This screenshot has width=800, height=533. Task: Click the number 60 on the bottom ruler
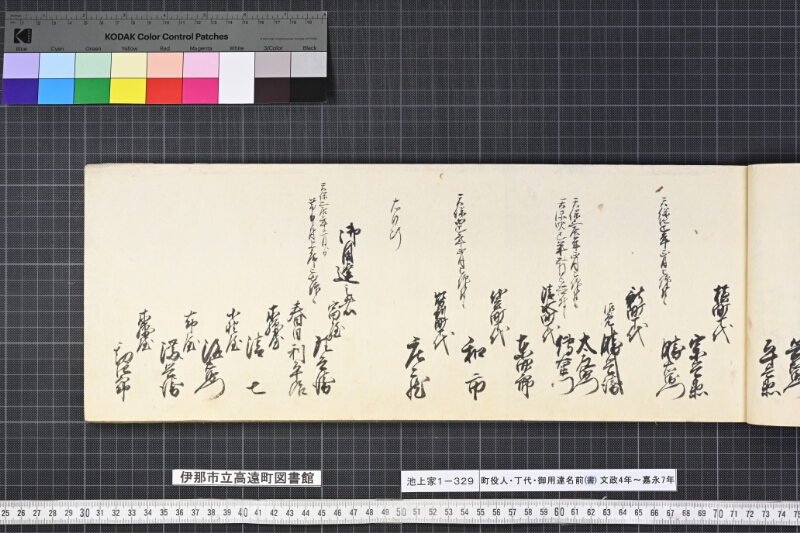[x=559, y=513]
